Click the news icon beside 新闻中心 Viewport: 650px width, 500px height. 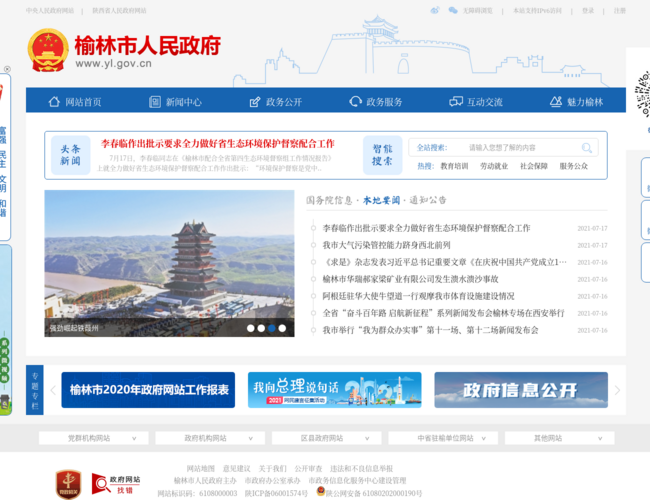155,102
